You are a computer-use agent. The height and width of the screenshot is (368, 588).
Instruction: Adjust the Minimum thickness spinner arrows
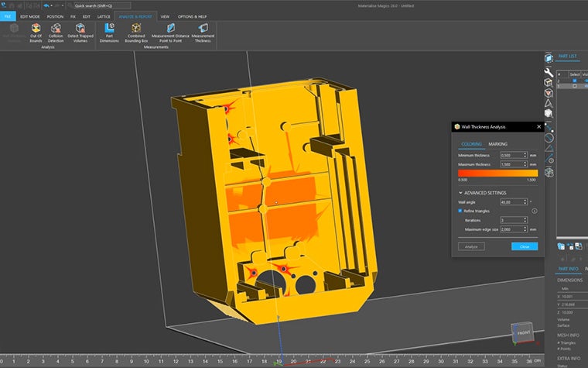[x=525, y=155]
